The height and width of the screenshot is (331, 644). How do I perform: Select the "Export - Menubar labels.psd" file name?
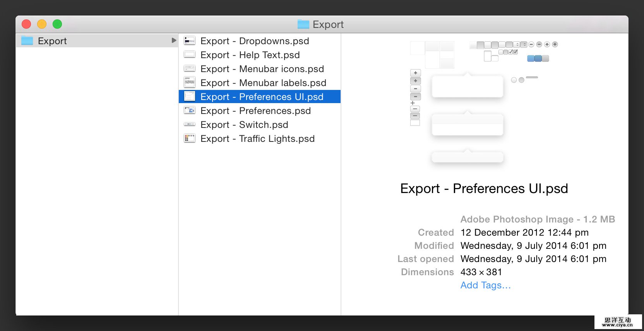click(x=263, y=83)
